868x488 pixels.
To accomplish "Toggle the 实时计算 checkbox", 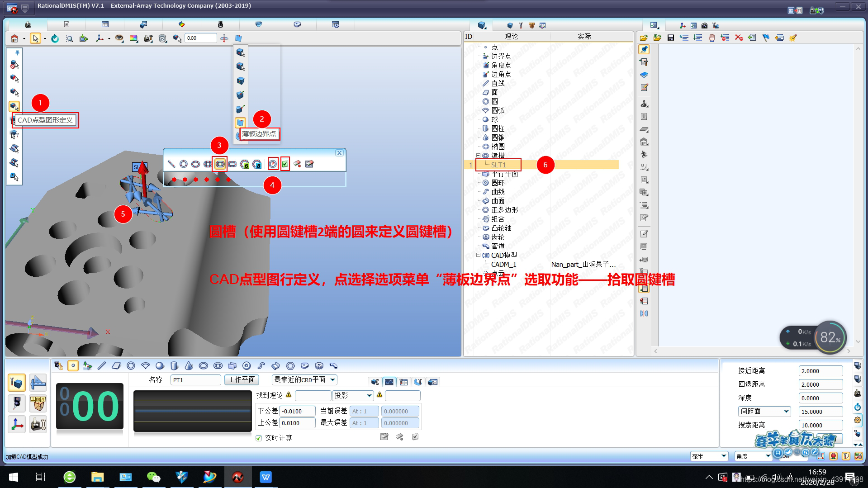I will click(x=258, y=437).
